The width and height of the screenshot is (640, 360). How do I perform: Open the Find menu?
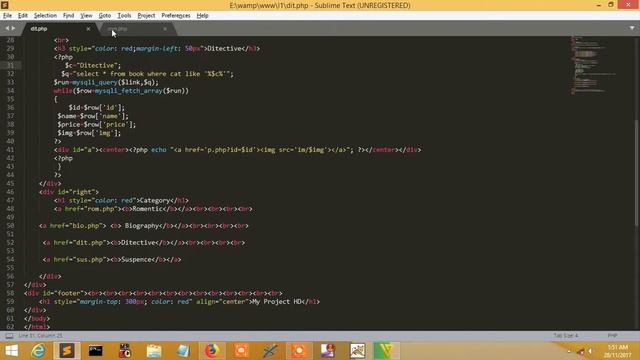[68, 16]
